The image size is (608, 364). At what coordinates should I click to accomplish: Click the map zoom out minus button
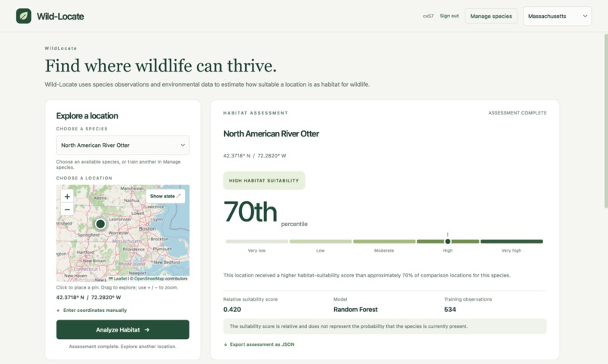pyautogui.click(x=67, y=210)
